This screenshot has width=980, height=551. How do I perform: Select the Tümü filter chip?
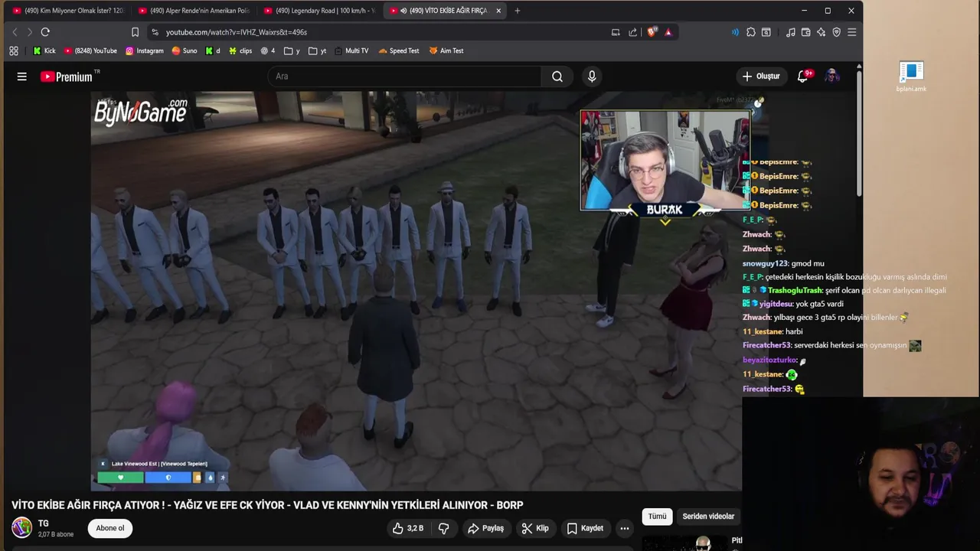coord(658,517)
